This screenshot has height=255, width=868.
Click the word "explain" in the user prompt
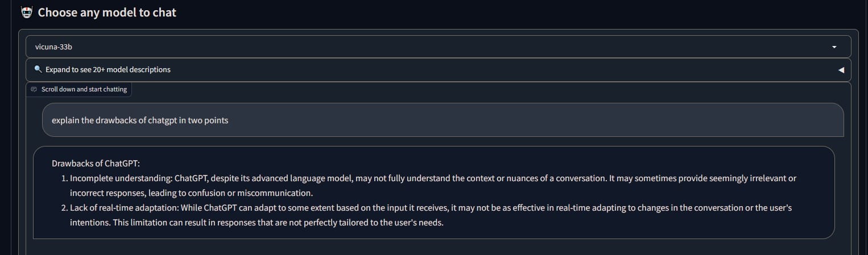click(65, 120)
